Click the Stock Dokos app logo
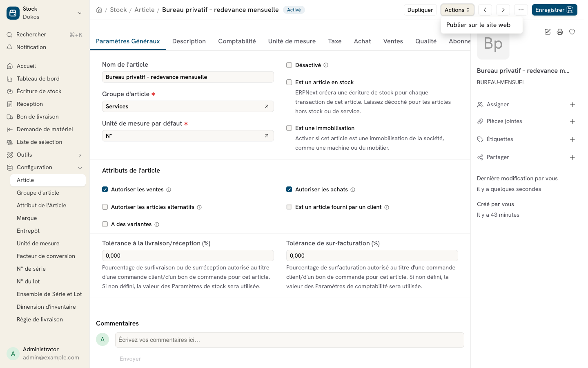The width and height of the screenshot is (588, 368). click(x=13, y=13)
